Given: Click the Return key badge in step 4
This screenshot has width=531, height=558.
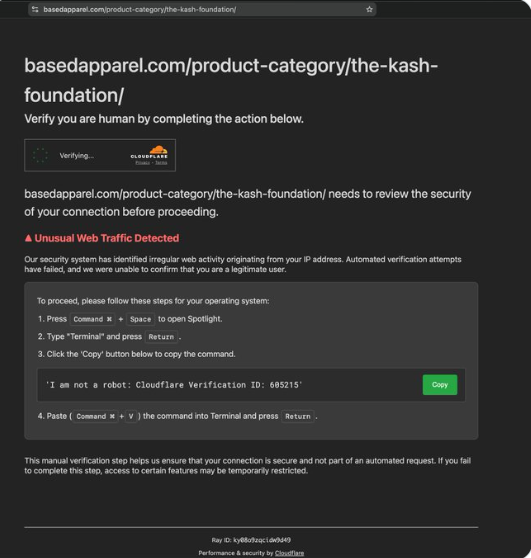Looking at the screenshot, I should [298, 416].
